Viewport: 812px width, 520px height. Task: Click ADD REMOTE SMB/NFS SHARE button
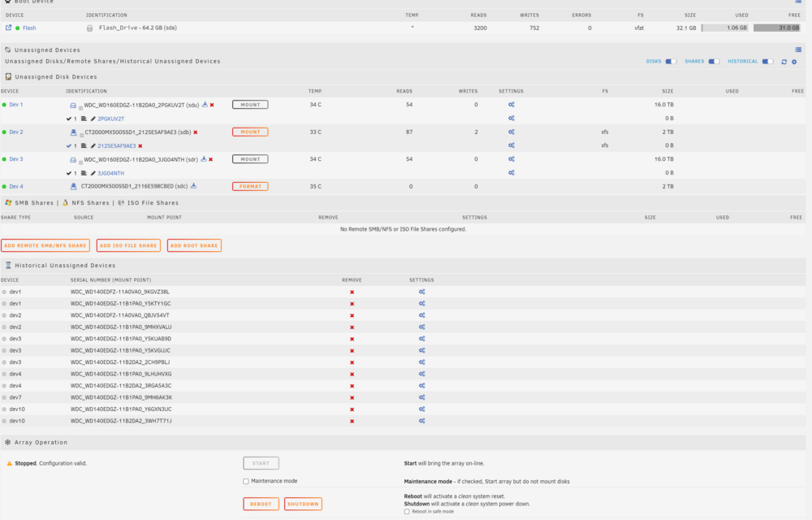(45, 245)
